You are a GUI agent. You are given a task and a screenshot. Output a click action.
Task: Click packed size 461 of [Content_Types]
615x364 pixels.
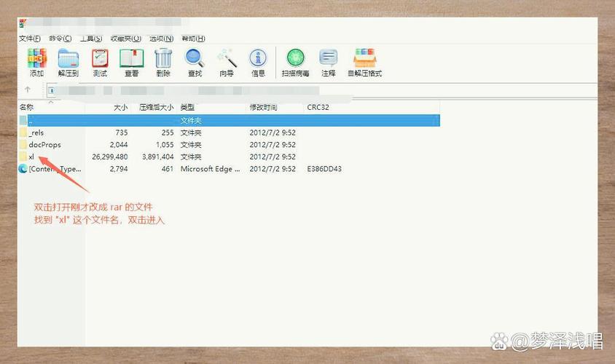pos(168,169)
